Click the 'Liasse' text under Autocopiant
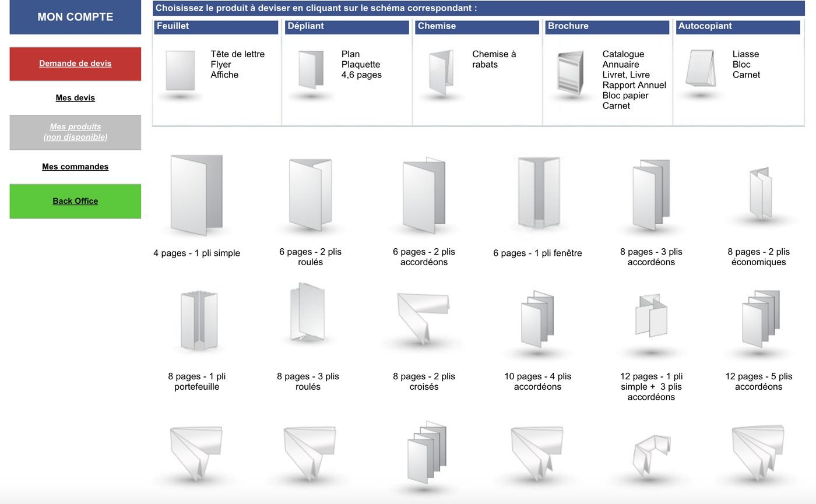This screenshot has width=816, height=504. tap(746, 54)
